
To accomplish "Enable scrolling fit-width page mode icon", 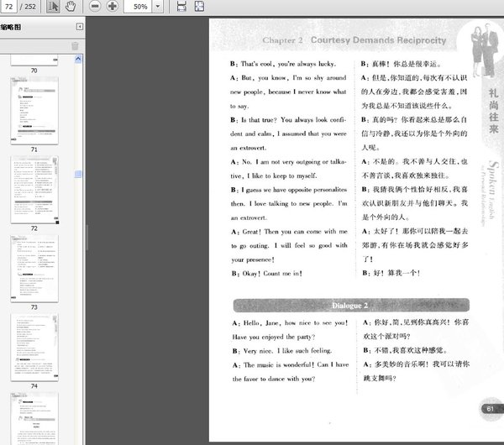I will 182,6.
